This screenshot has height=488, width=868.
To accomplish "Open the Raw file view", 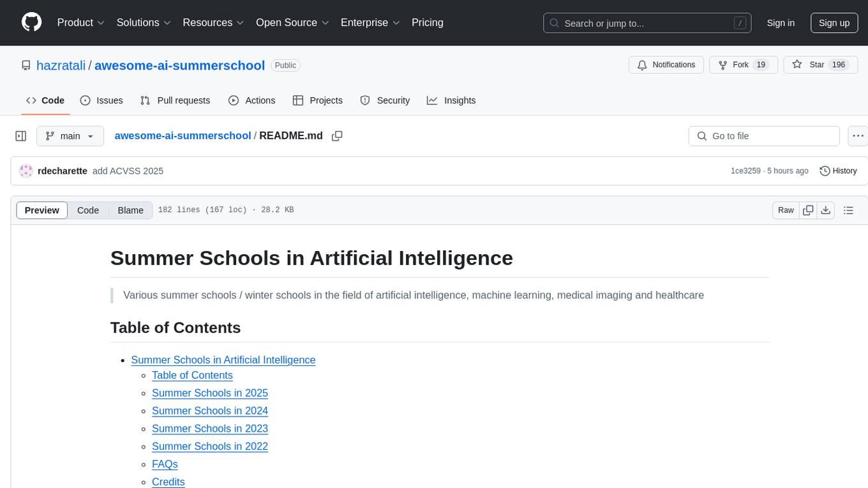I will point(786,210).
